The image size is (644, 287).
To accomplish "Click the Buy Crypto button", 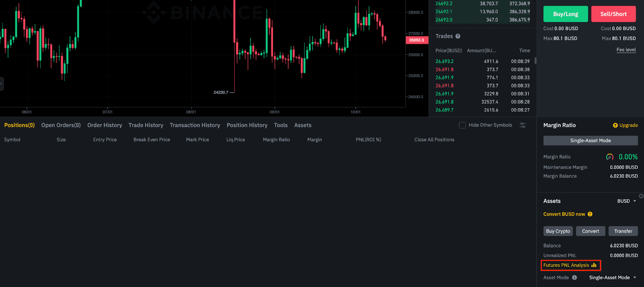I will [558, 231].
